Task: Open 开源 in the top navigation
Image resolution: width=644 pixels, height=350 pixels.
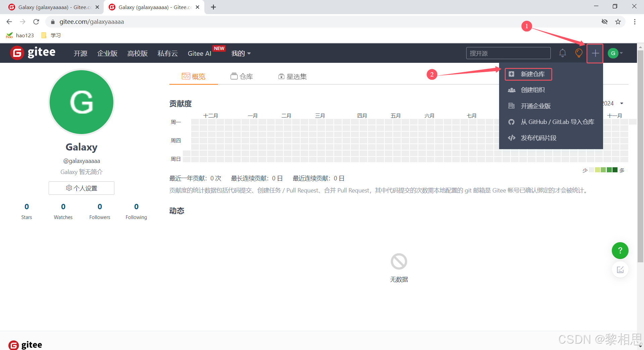Action: click(x=80, y=53)
